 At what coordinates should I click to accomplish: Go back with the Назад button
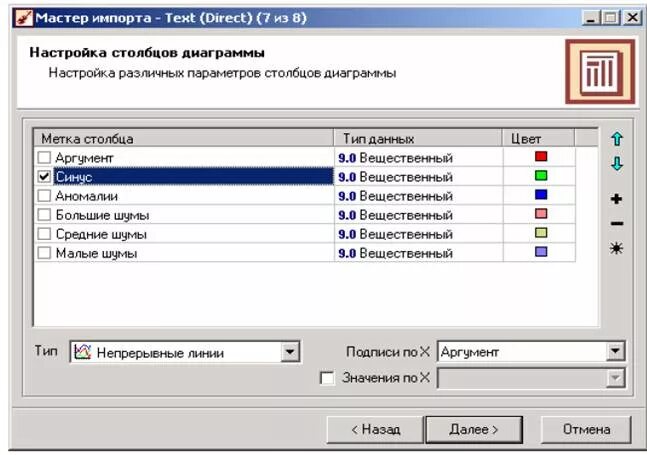tap(375, 429)
